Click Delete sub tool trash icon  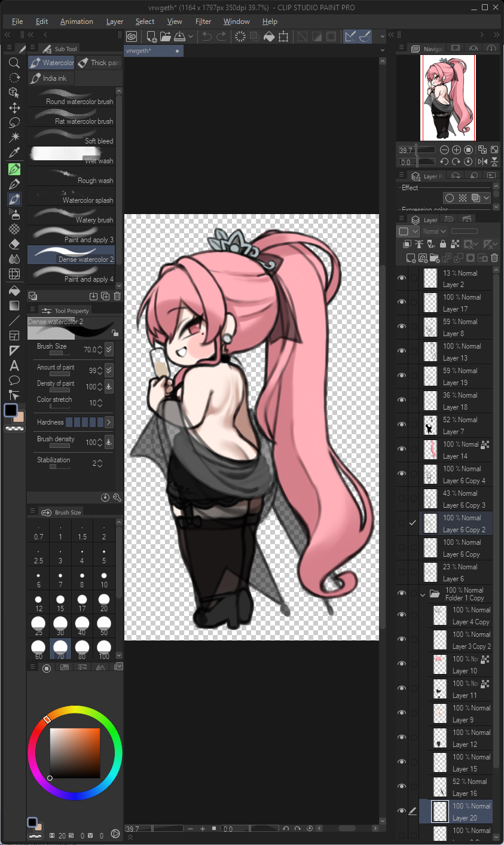[117, 296]
